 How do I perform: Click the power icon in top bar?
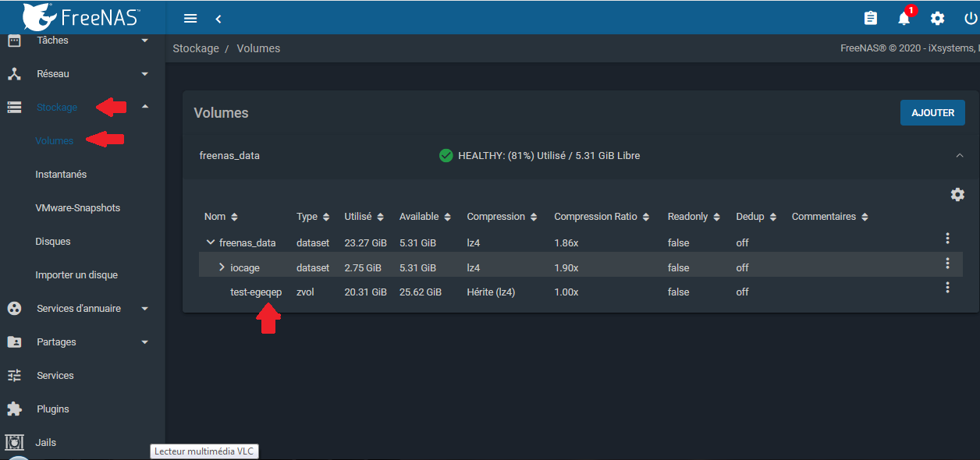pyautogui.click(x=970, y=19)
